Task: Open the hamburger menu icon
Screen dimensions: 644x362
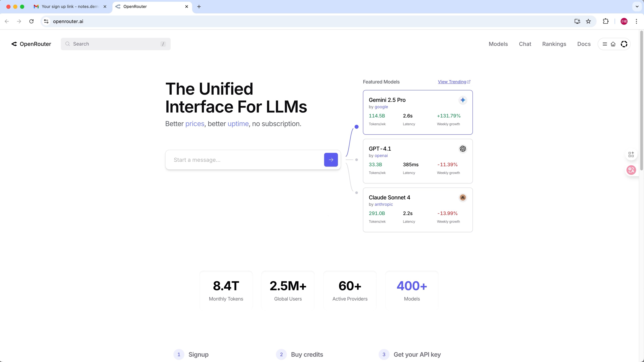Action: coord(605,44)
